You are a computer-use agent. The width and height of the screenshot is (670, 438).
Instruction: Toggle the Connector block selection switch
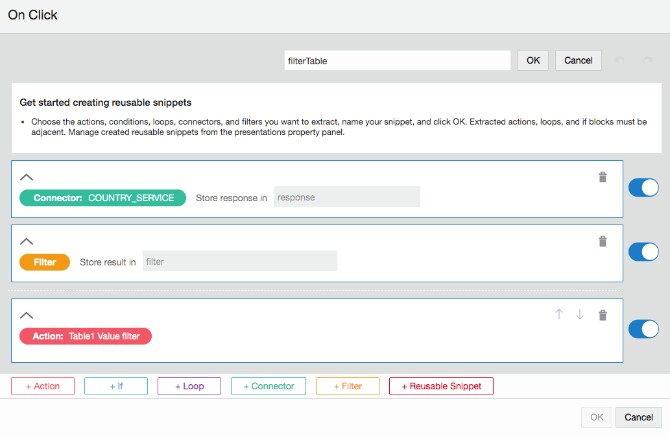pos(643,188)
